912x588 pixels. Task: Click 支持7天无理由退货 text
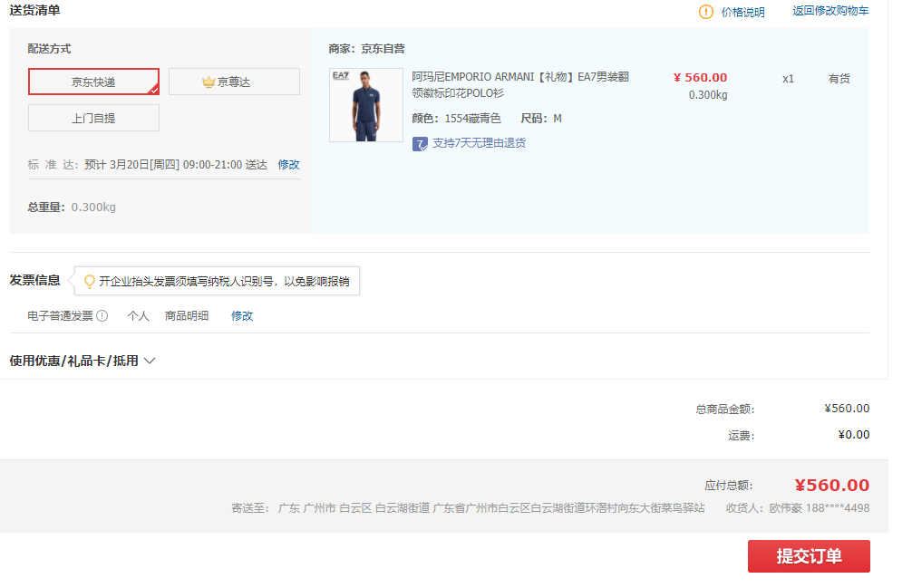click(x=479, y=143)
